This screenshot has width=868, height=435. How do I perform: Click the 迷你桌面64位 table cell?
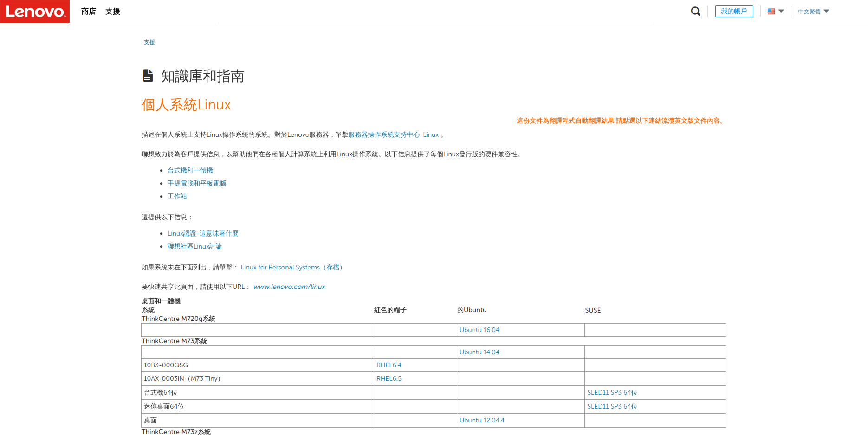(x=258, y=406)
